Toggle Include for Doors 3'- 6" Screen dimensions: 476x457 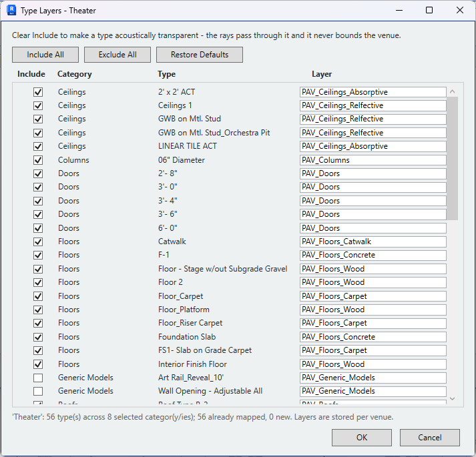[x=38, y=214]
